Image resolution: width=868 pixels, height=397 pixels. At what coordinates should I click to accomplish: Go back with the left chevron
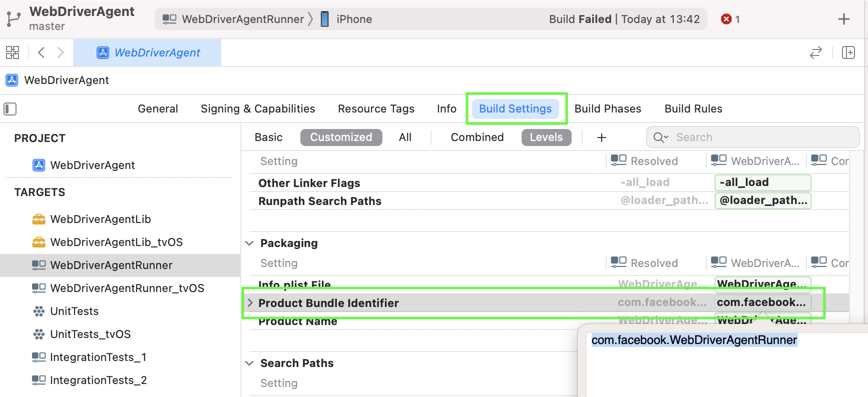click(x=42, y=52)
